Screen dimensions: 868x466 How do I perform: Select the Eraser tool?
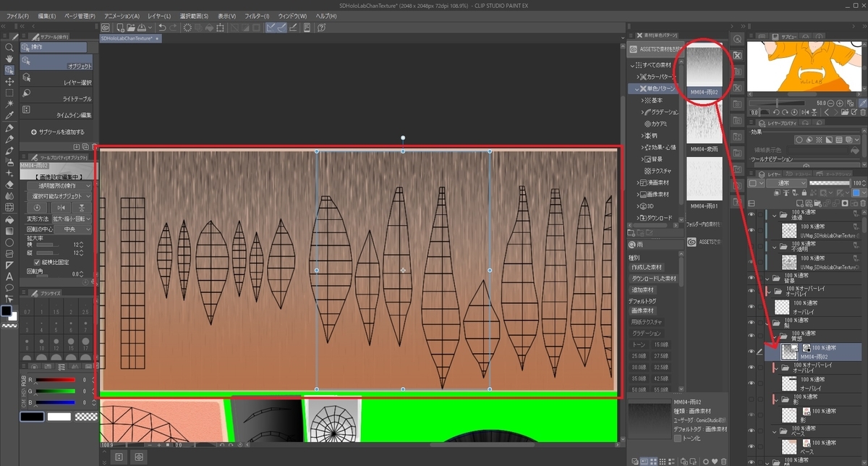pyautogui.click(x=9, y=185)
